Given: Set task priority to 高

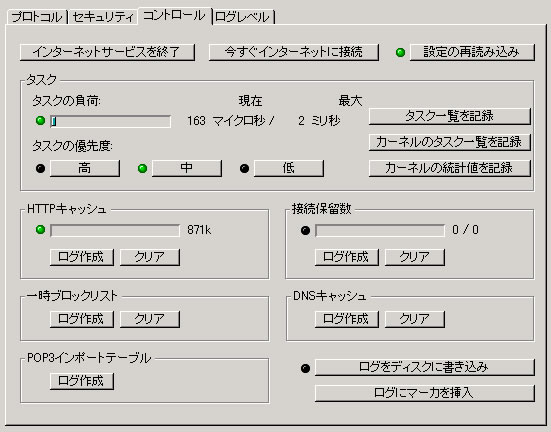Looking at the screenshot, I should coord(85,168).
